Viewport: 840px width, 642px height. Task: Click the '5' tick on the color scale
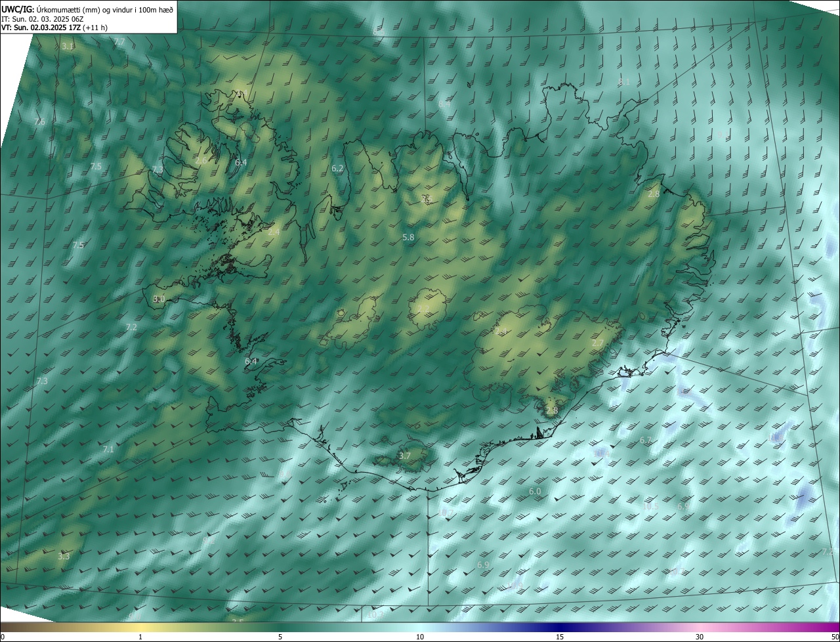point(280,637)
